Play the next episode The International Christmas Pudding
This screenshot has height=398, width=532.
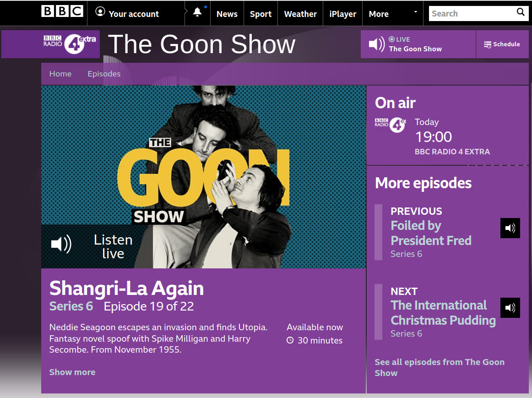[510, 308]
